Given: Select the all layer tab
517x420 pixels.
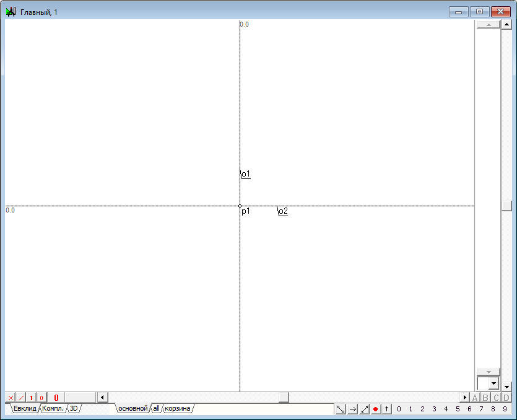Looking at the screenshot, I should coord(156,408).
